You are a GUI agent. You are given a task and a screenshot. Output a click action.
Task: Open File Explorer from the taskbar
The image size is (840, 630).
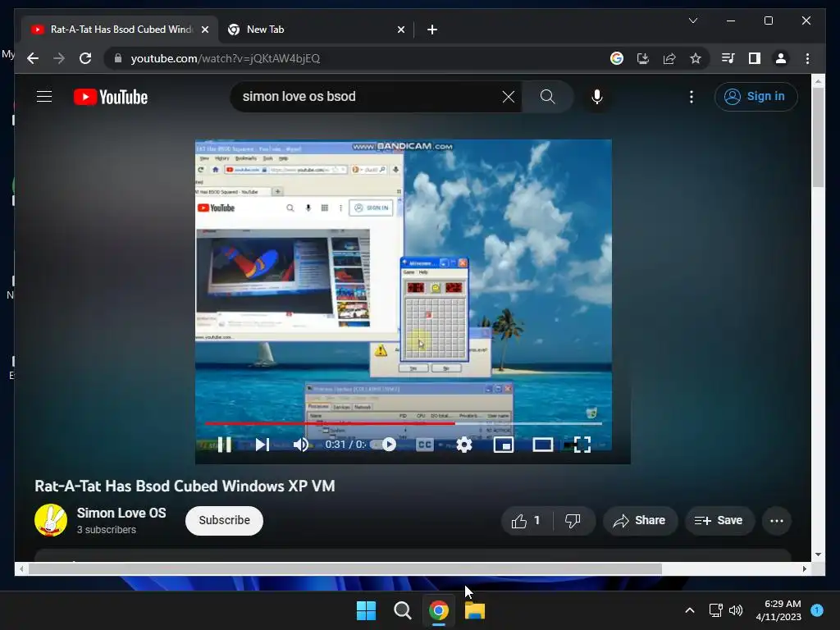point(475,610)
